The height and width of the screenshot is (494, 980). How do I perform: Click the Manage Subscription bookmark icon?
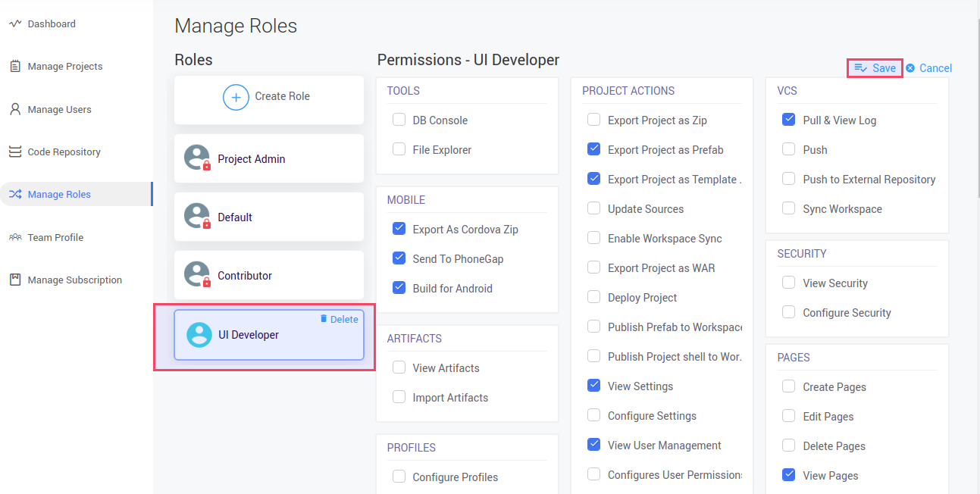16,280
